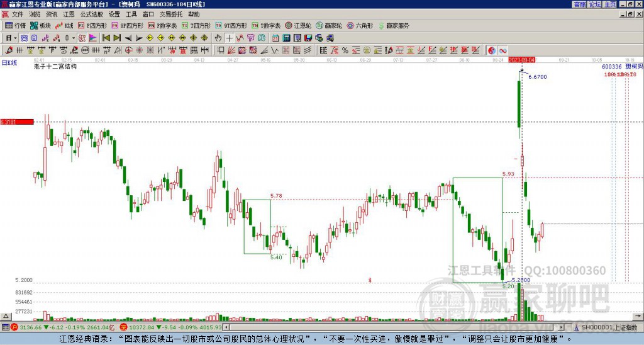This screenshot has height=345, width=644.
Task: Click the 论坛 forum button
Action: 594,4
